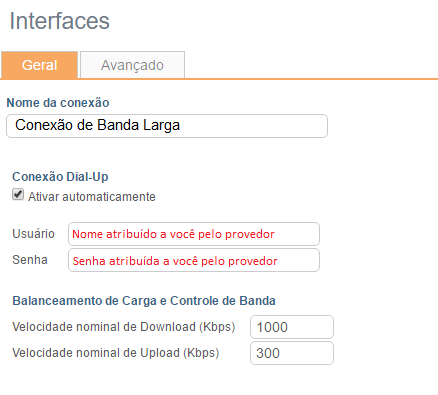Switch to the Avançado tab
This screenshot has height=395, width=438.
132,65
